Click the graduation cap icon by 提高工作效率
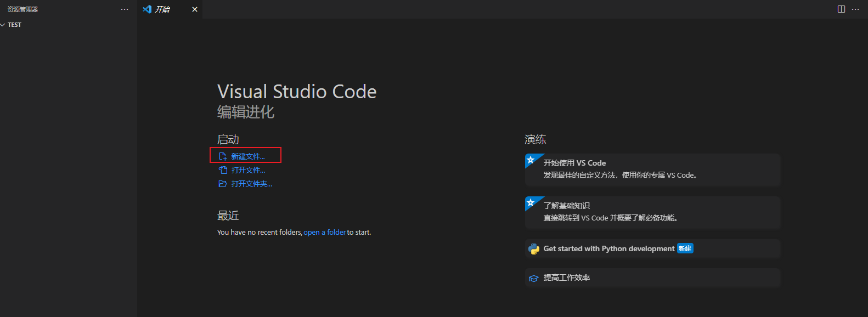 (533, 278)
